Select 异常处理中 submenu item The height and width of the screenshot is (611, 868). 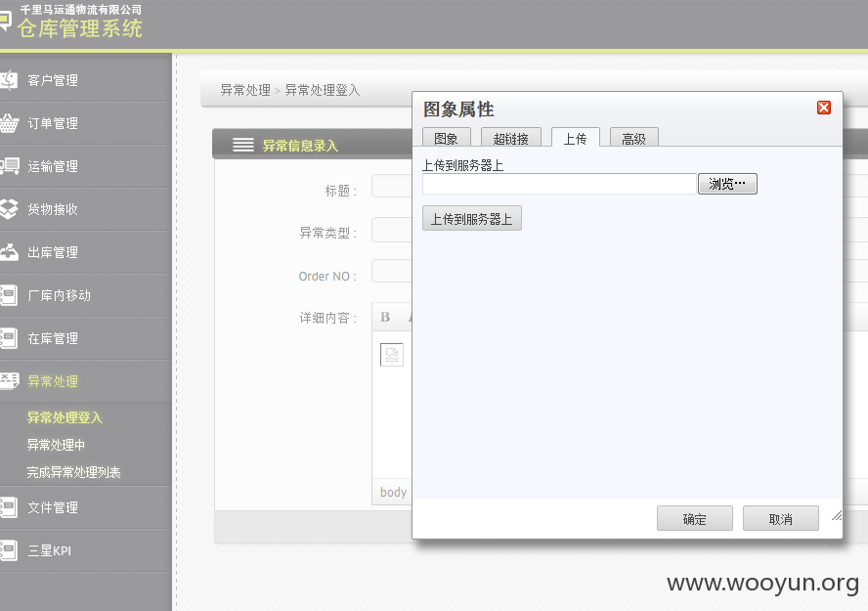pos(56,445)
